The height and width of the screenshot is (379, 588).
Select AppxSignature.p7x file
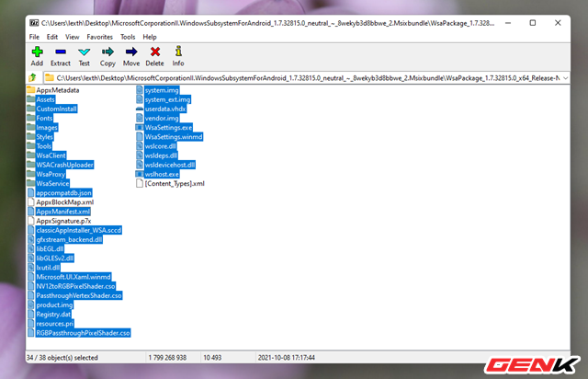tap(59, 221)
